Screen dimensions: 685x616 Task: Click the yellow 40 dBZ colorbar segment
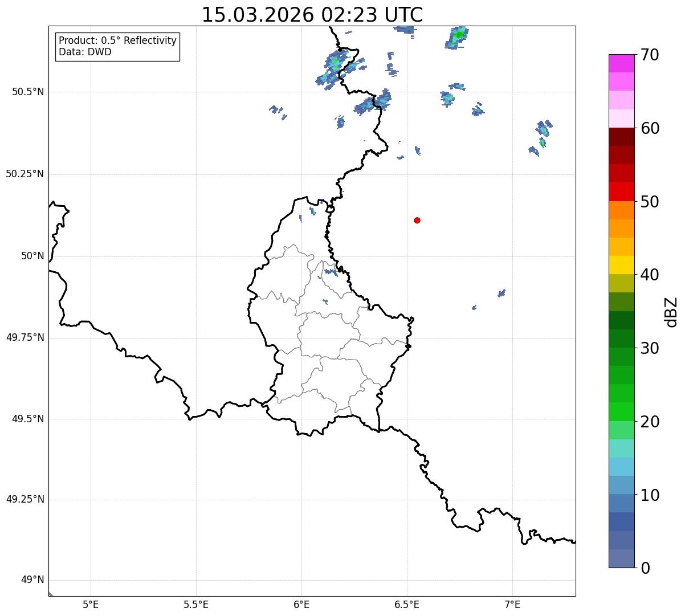[621, 265]
